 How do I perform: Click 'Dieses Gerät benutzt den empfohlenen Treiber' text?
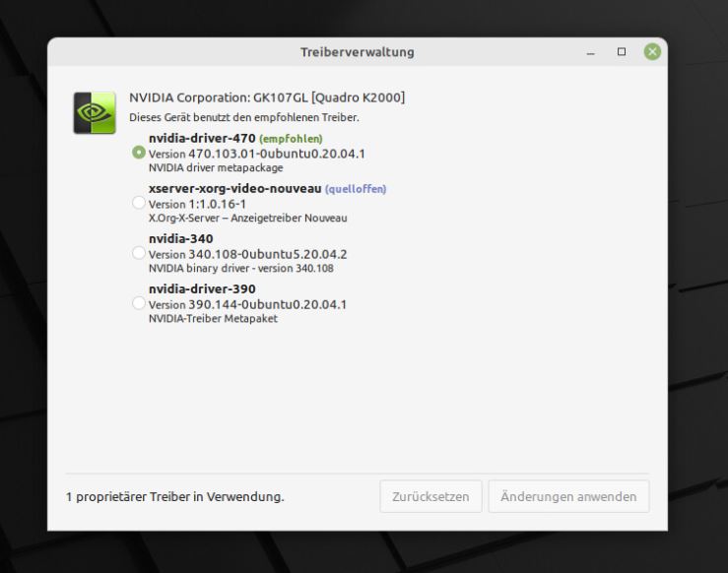click(x=244, y=117)
